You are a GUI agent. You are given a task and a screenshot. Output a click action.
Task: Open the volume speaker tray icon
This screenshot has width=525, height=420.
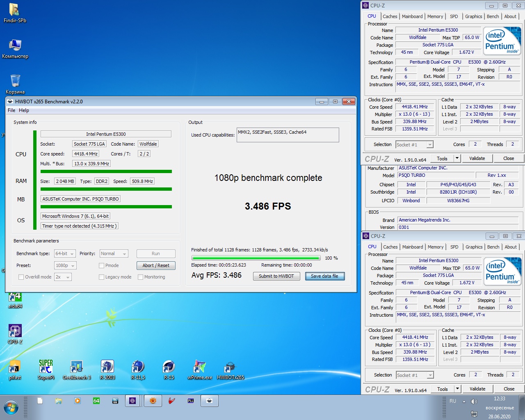[474, 401]
